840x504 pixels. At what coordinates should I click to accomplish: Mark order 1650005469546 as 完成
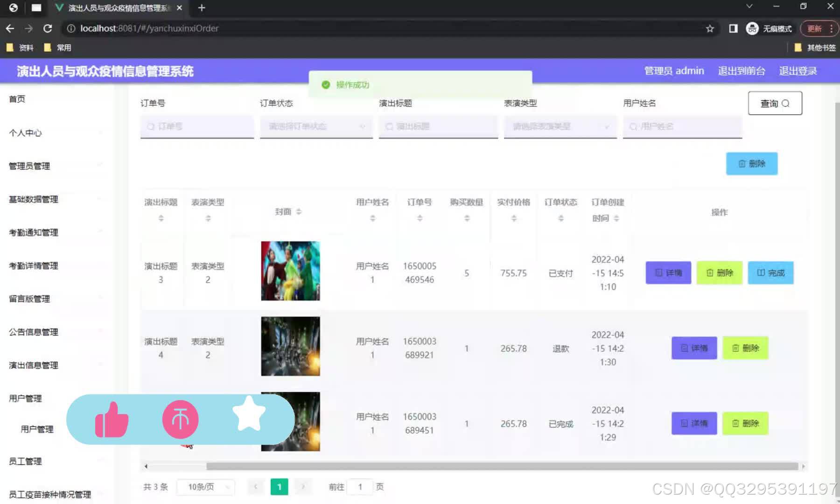[770, 273]
